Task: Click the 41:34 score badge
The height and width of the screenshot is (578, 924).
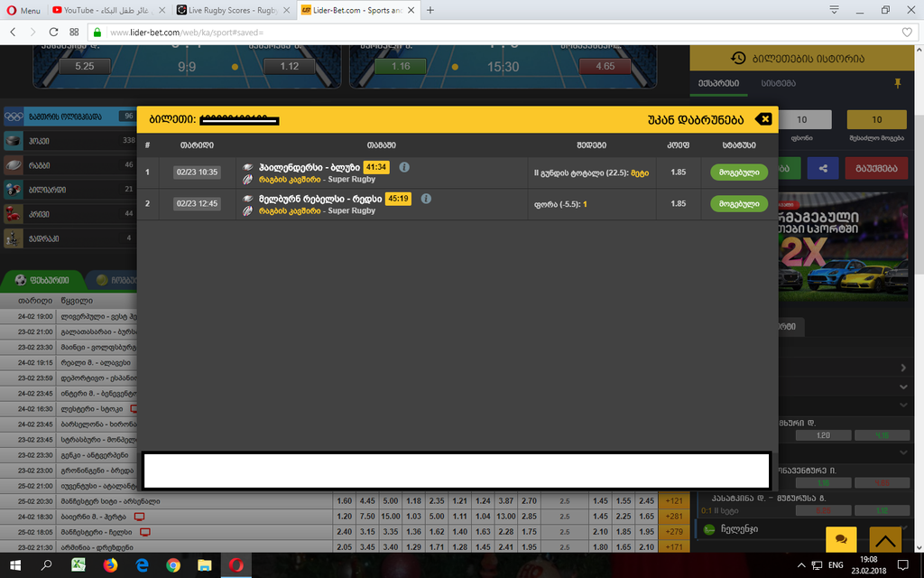Action: (376, 167)
